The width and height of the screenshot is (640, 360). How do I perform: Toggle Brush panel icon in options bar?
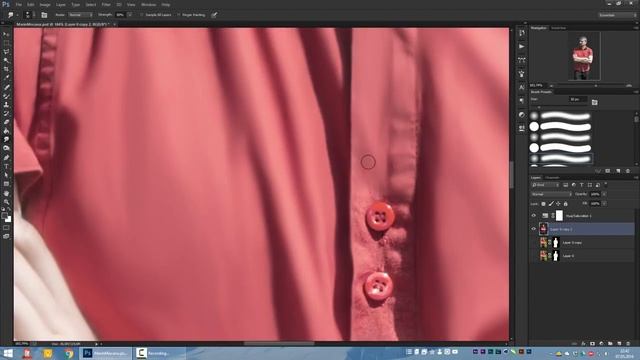click(44, 15)
